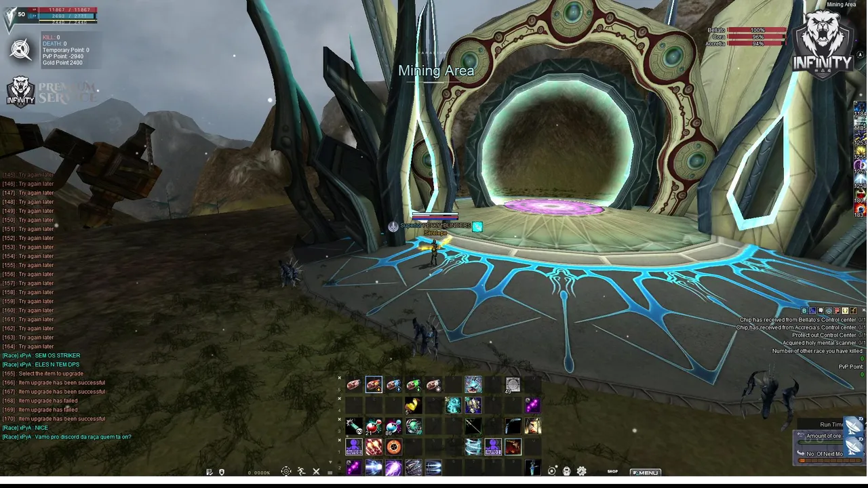Use the grey slash skill in row 2
The width and height of the screenshot is (868, 488).
[414, 467]
